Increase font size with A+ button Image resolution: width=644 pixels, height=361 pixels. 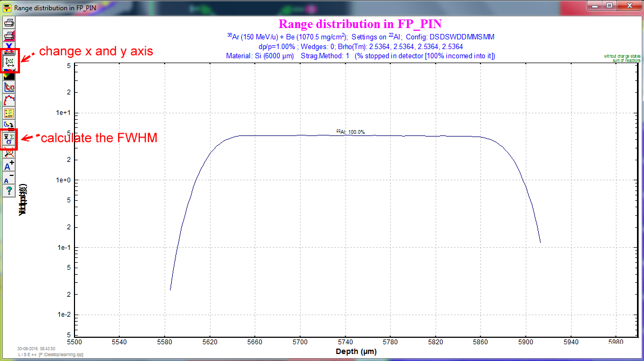tap(9, 166)
